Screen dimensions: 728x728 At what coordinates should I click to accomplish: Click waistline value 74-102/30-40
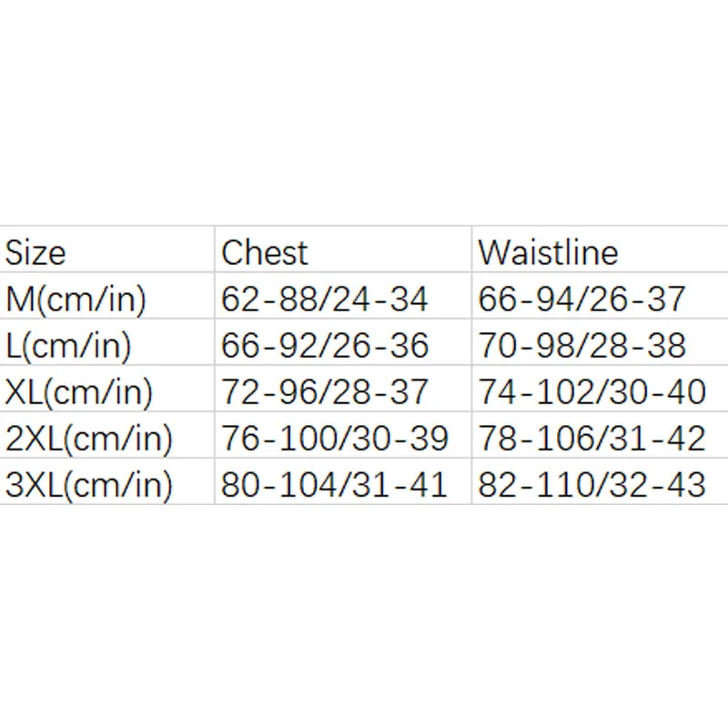591,391
